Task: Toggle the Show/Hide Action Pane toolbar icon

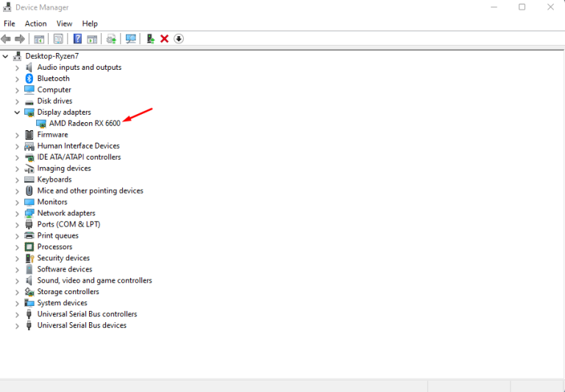Action: point(92,39)
